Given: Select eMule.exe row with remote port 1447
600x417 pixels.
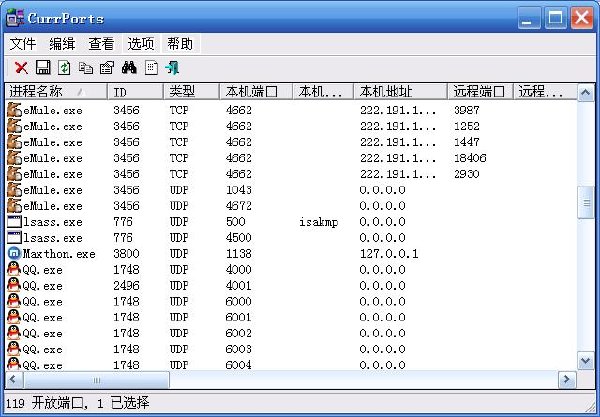Looking at the screenshot, I should click(x=291, y=142).
